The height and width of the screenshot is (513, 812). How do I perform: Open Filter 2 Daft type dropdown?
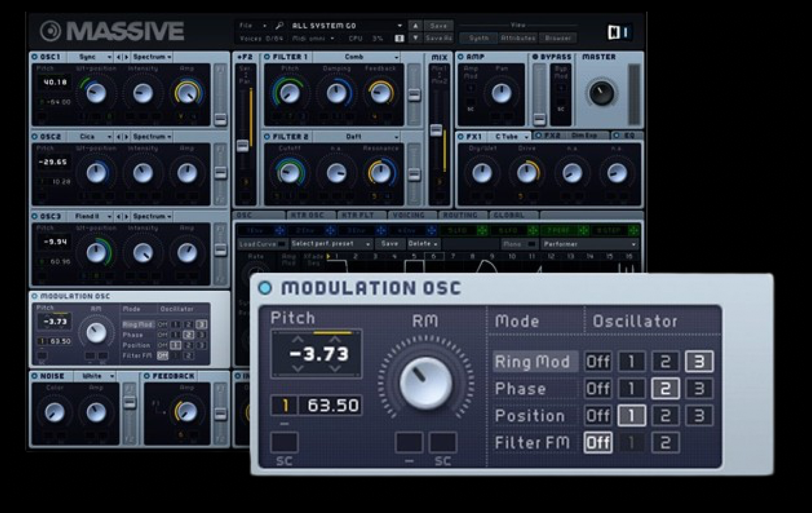click(357, 137)
